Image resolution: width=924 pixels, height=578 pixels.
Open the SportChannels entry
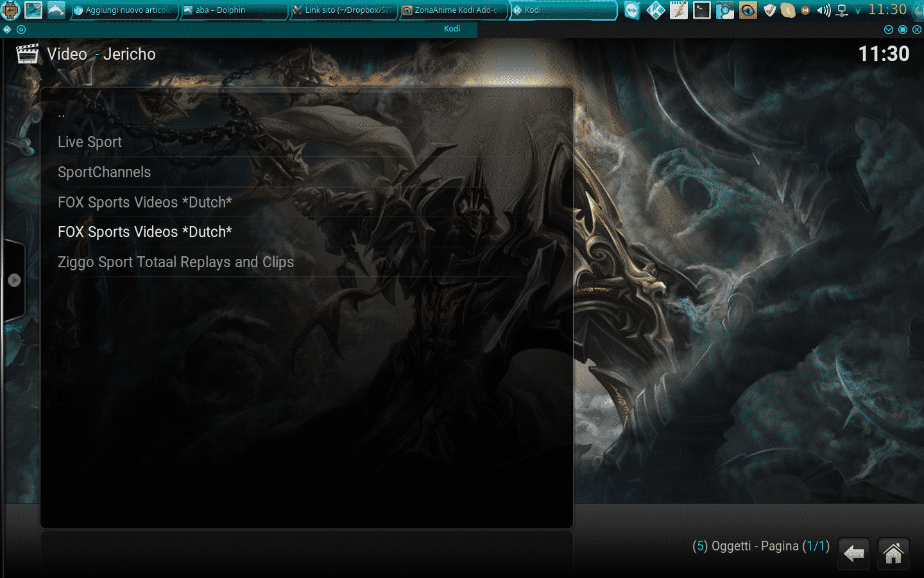(306, 172)
